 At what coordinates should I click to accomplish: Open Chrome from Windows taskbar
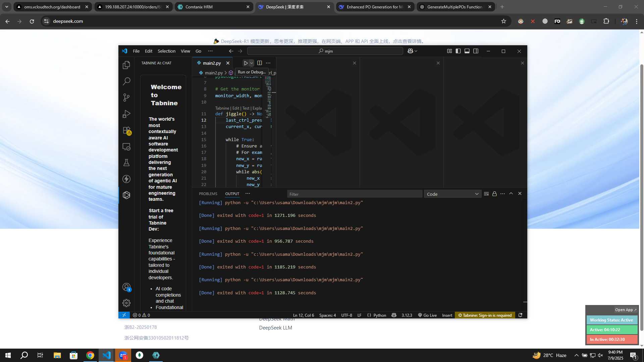coord(90,355)
